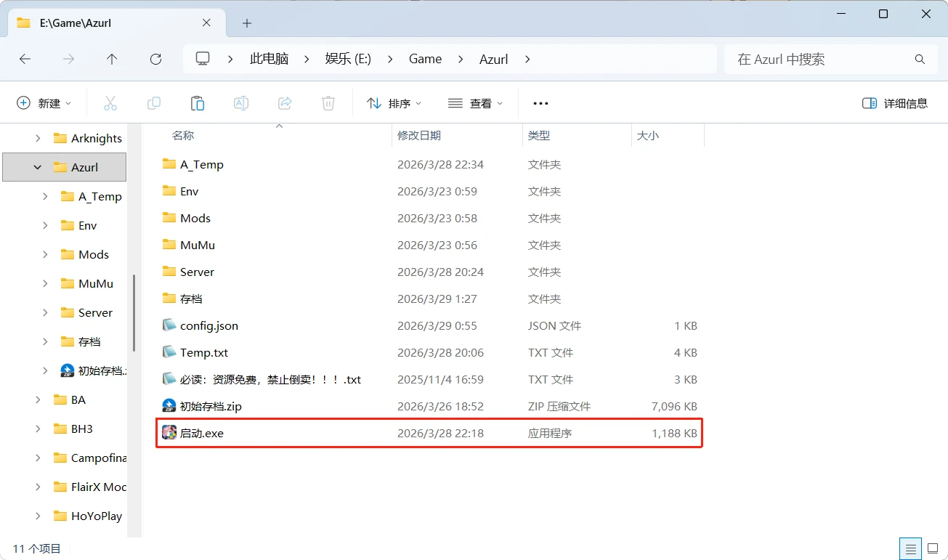Image resolution: width=948 pixels, height=560 pixels.
Task: Click the Share icon in the toolbar
Action: (x=284, y=102)
